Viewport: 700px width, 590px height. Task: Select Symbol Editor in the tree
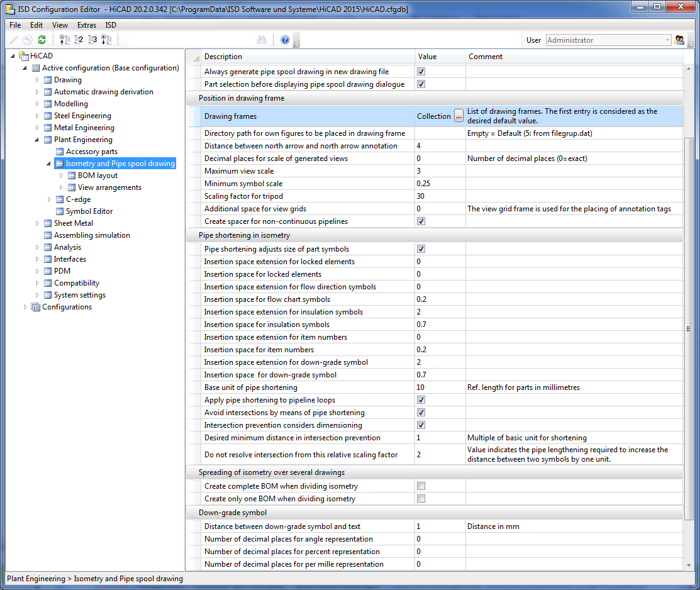coord(89,211)
